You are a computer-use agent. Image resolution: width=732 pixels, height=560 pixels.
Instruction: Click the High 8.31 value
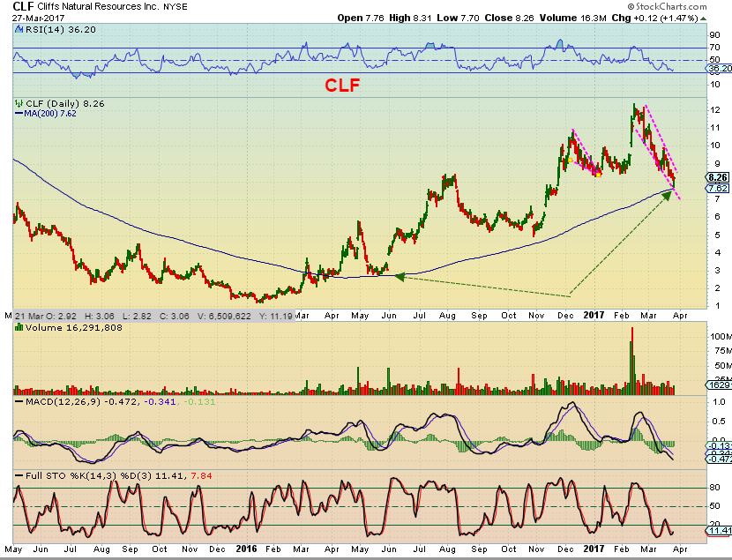pyautogui.click(x=411, y=19)
